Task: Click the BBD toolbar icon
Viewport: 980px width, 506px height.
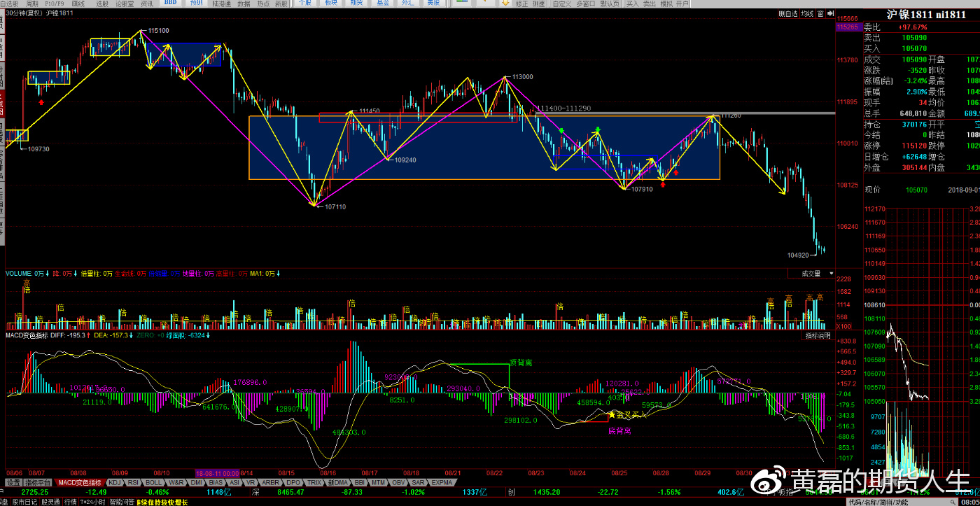Action: 170,3
